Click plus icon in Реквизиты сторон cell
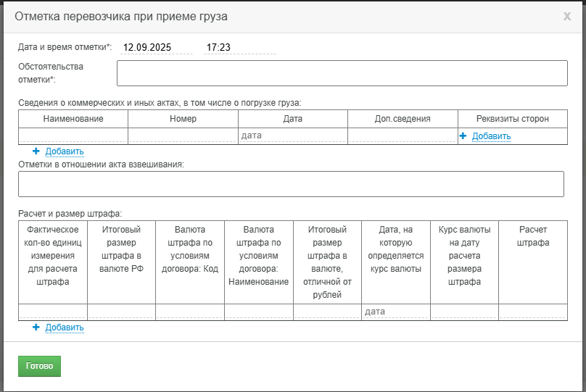Image resolution: width=586 pixels, height=392 pixels. click(463, 136)
